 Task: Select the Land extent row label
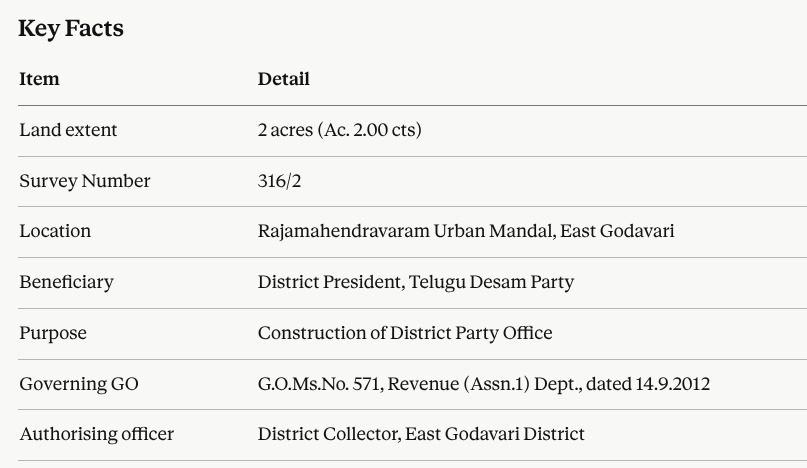pyautogui.click(x=68, y=130)
